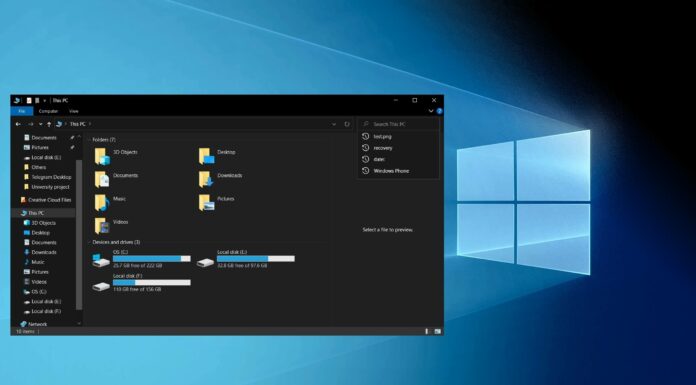This screenshot has height=385, width=696.
Task: Click the navigation pane vertical scrollbar
Action: [79, 234]
